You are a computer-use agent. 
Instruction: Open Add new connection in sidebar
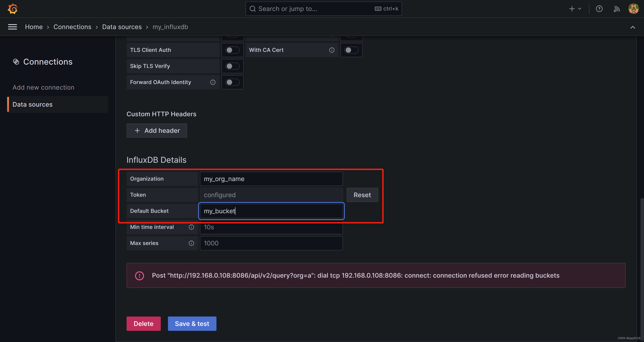pos(44,87)
